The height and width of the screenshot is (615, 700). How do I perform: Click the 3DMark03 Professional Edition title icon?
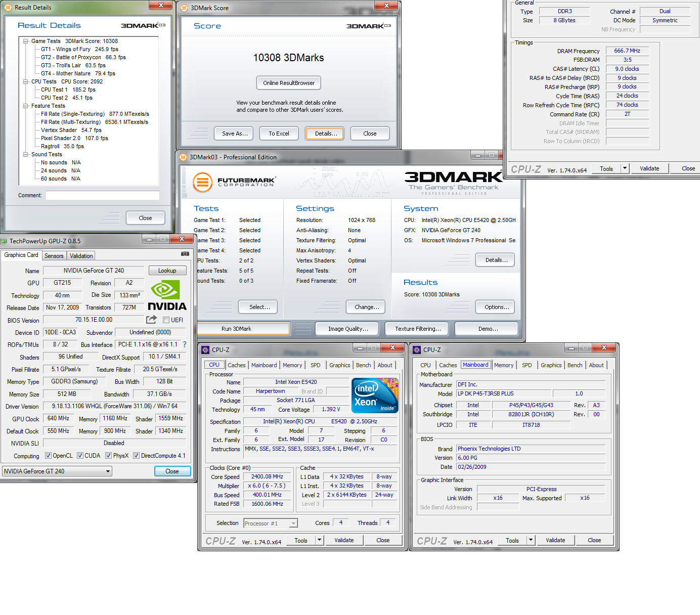pyautogui.click(x=183, y=157)
